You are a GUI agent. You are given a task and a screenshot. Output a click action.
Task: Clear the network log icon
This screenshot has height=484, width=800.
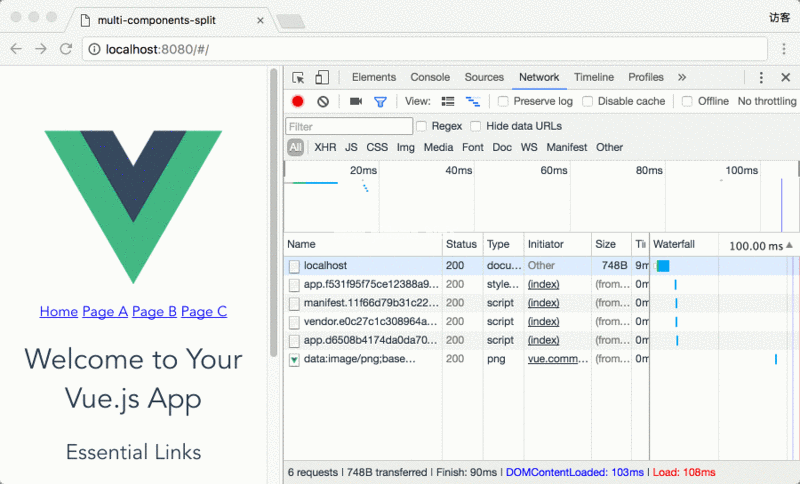click(323, 101)
